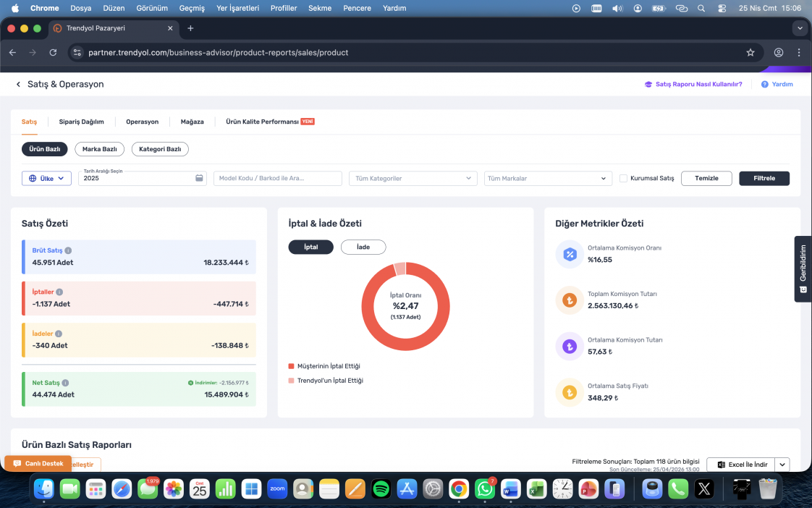Open Spotify from the dock
812x508 pixels.
(381, 488)
